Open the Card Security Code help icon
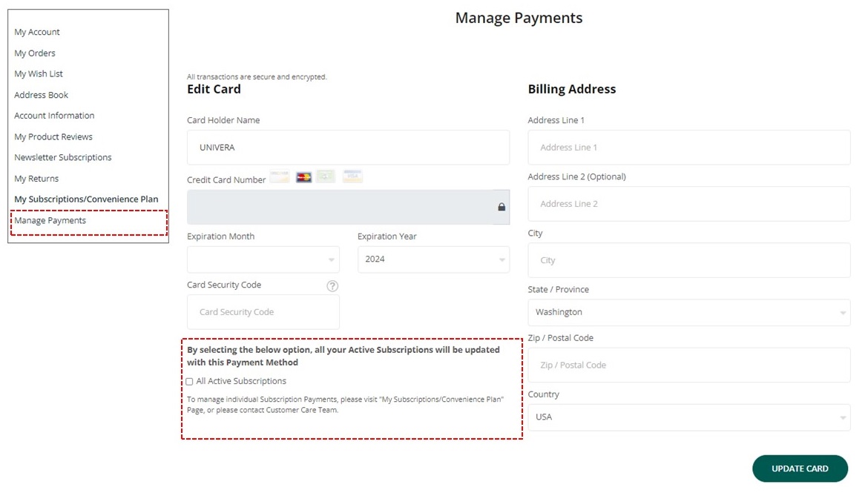Image resolution: width=868 pixels, height=493 pixels. [332, 286]
